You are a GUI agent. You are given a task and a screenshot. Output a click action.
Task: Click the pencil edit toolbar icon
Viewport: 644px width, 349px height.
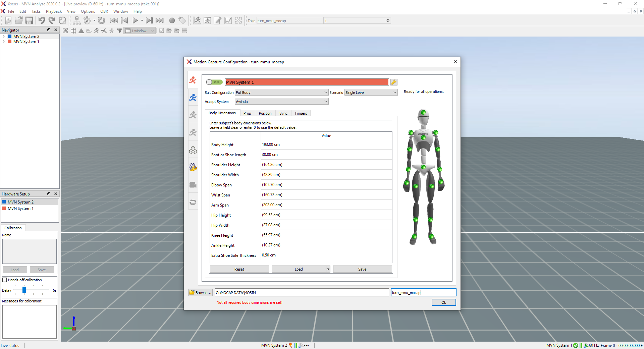pos(218,20)
